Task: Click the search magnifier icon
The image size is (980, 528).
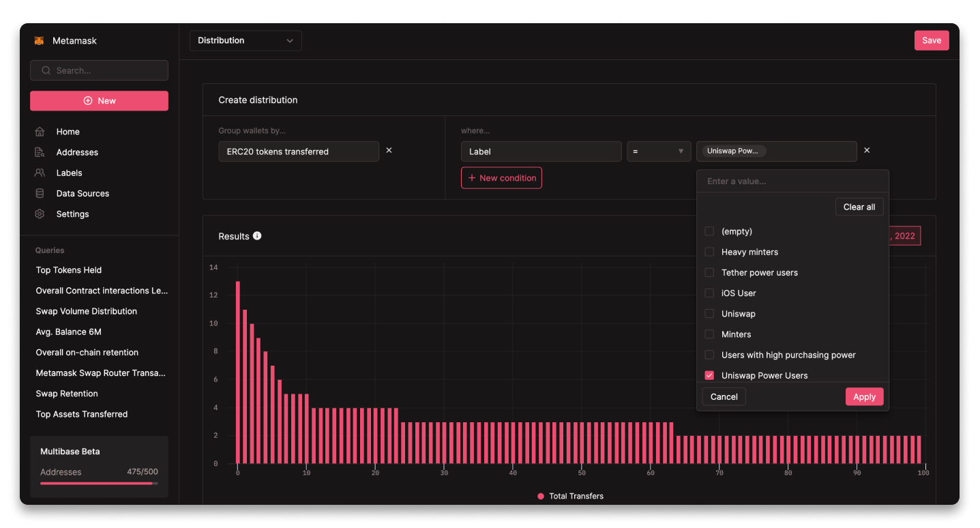Action: point(46,70)
